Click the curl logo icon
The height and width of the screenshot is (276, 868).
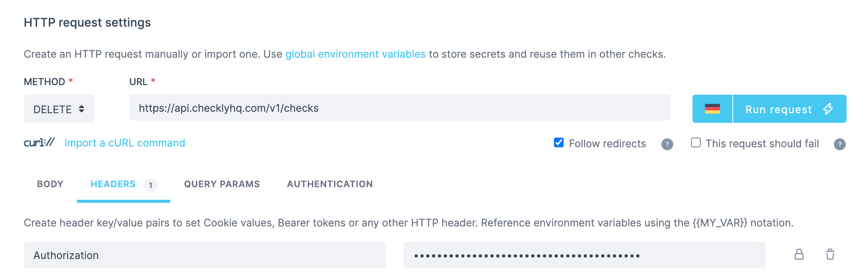39,142
